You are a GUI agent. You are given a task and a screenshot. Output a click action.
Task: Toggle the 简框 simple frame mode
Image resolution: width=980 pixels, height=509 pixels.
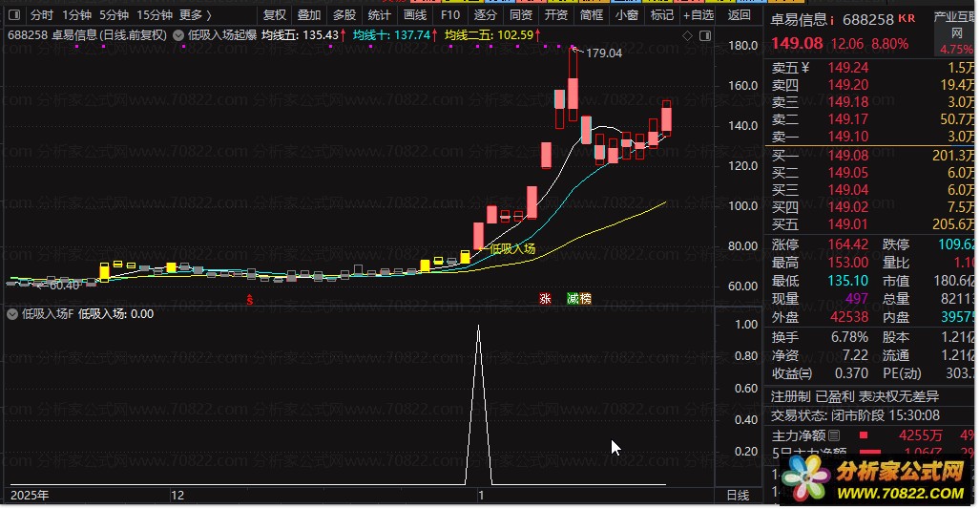pyautogui.click(x=592, y=15)
